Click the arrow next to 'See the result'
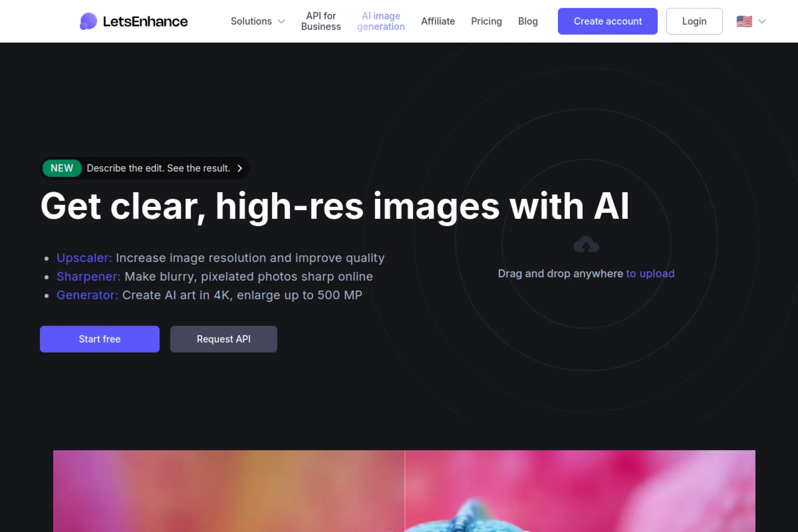 (x=240, y=168)
